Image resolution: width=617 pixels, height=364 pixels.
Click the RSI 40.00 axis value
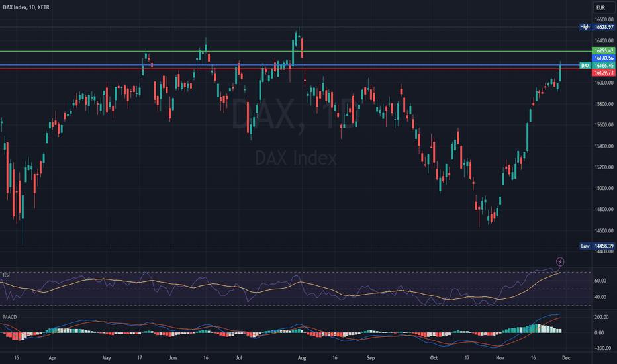click(600, 298)
